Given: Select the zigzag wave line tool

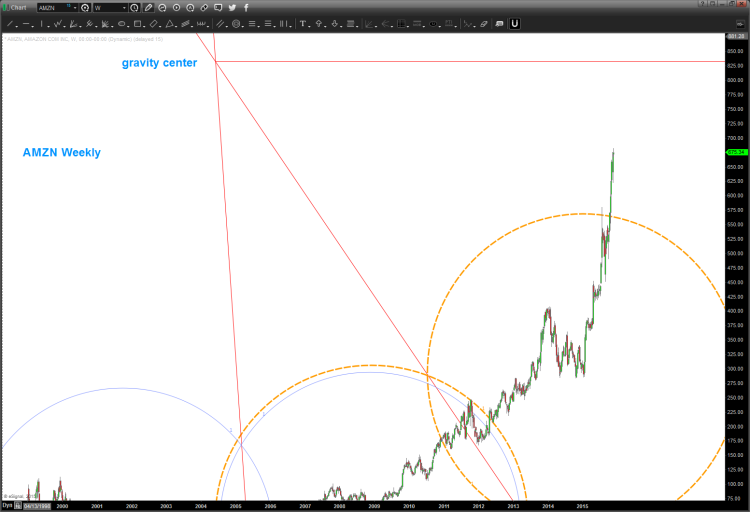Looking at the screenshot, I should (x=57, y=23).
